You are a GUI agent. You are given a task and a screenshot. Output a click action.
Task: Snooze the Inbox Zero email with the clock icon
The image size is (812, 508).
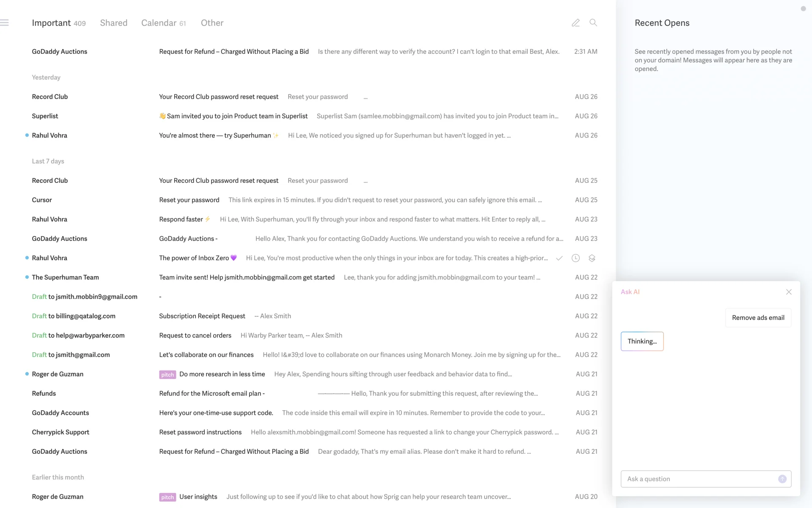point(576,258)
